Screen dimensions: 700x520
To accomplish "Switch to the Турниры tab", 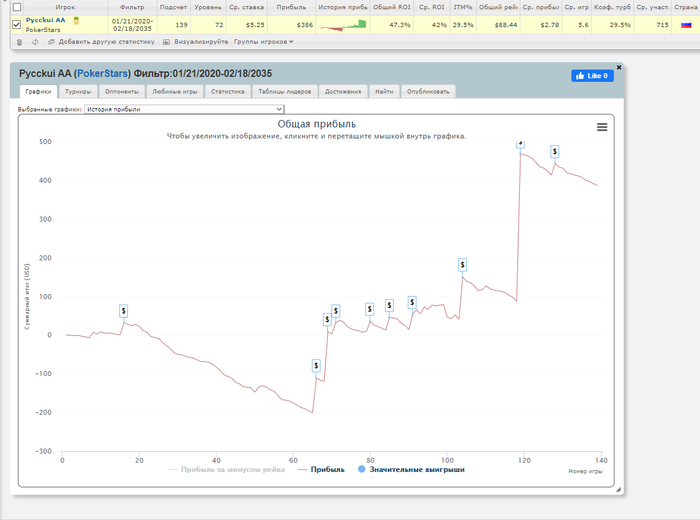I will 78,92.
